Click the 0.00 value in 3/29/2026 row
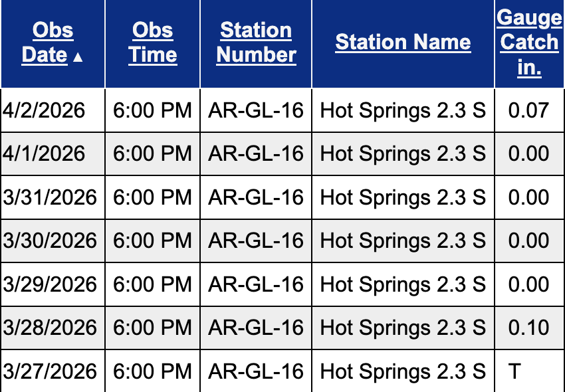This screenshot has width=565, height=392. point(528,284)
